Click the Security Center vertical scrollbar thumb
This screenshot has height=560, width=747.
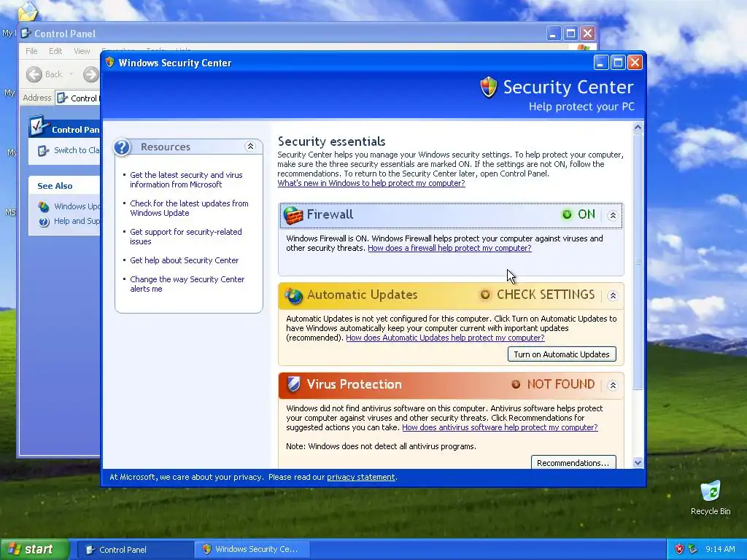pos(638,262)
